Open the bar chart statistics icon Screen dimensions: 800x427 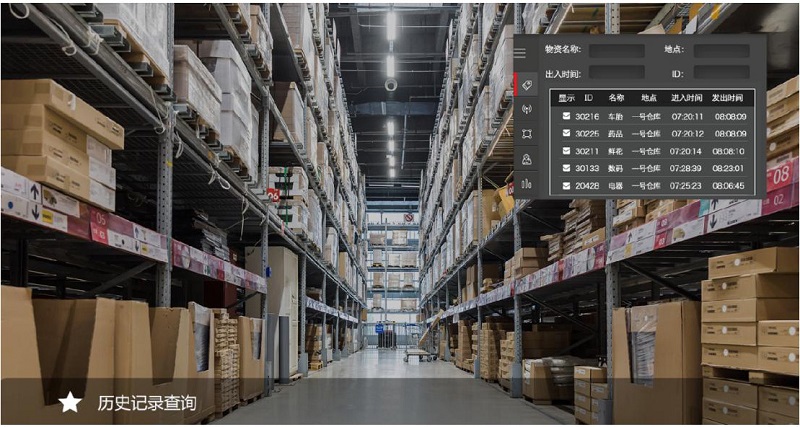point(526,184)
